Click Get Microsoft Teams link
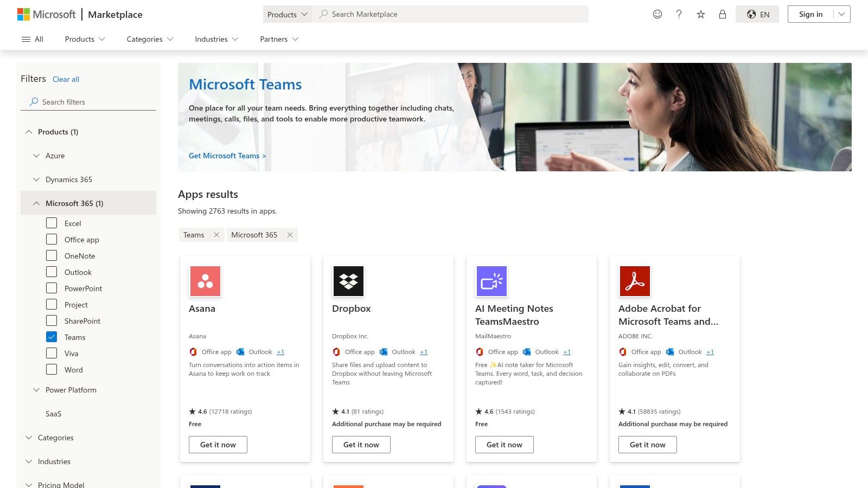 tap(227, 156)
